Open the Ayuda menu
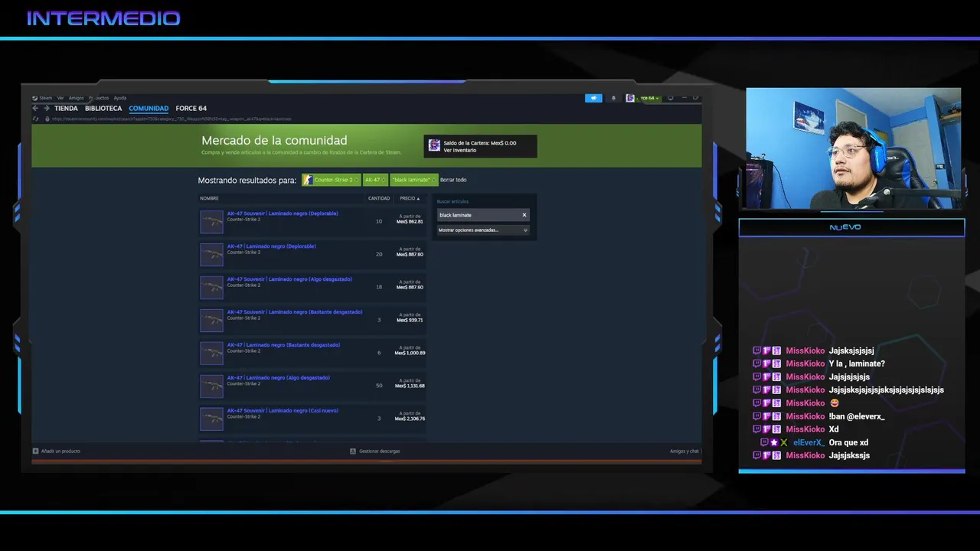The width and height of the screenshot is (980, 551). tap(120, 98)
